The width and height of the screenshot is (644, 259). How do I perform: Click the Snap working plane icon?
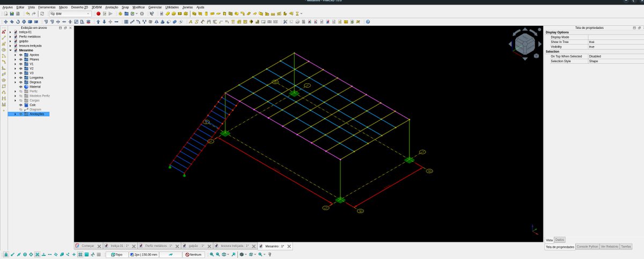(86, 254)
